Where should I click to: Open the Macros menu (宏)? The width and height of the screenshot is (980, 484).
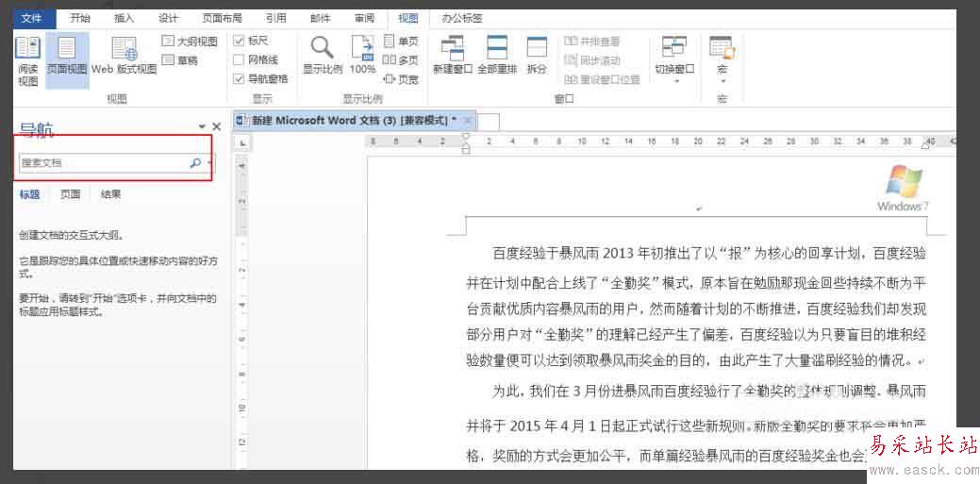pos(722,60)
